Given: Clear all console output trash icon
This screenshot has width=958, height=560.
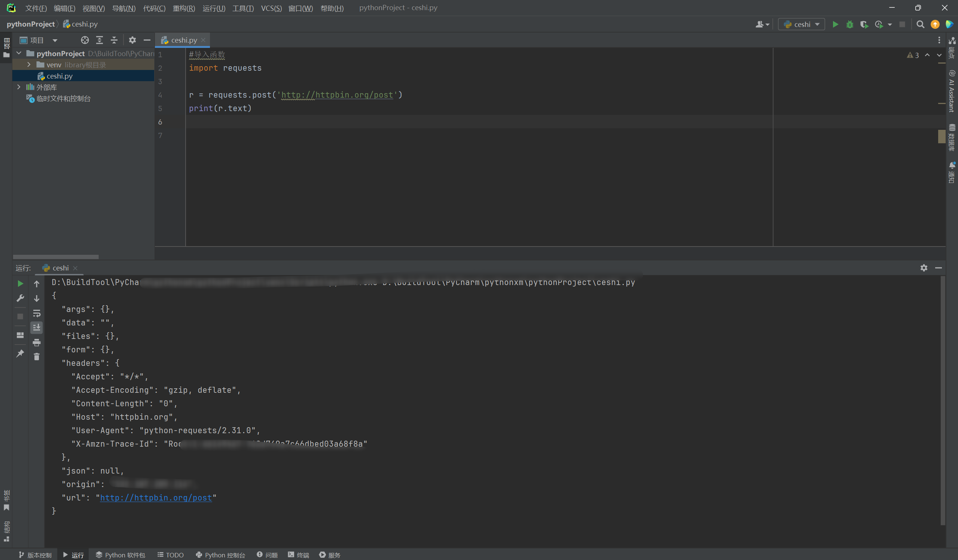Looking at the screenshot, I should click(37, 356).
